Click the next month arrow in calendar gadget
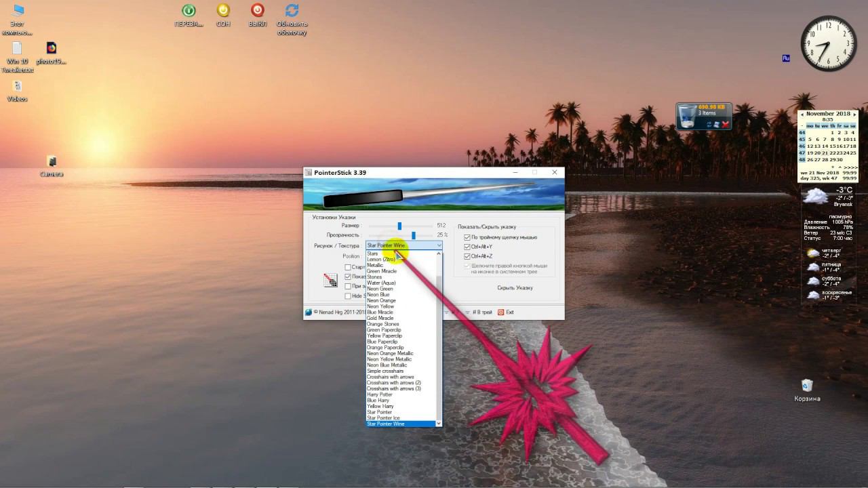868x488 pixels. (854, 115)
